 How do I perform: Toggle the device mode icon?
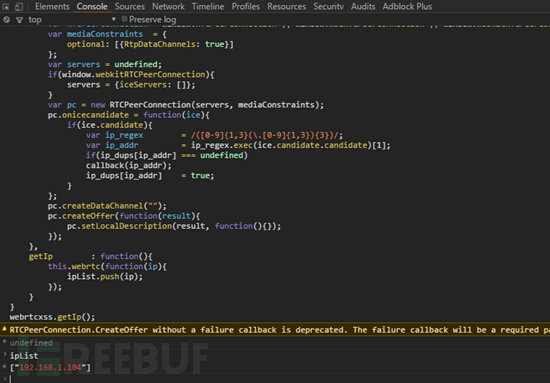click(19, 6)
